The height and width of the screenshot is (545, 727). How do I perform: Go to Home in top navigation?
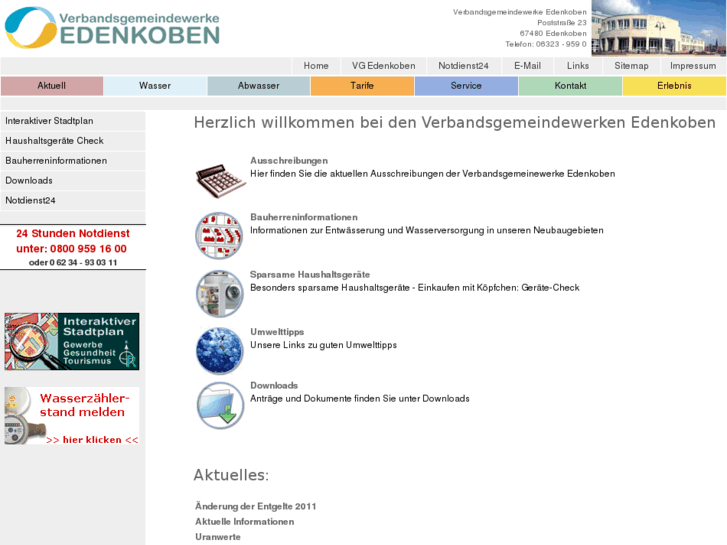tap(316, 66)
